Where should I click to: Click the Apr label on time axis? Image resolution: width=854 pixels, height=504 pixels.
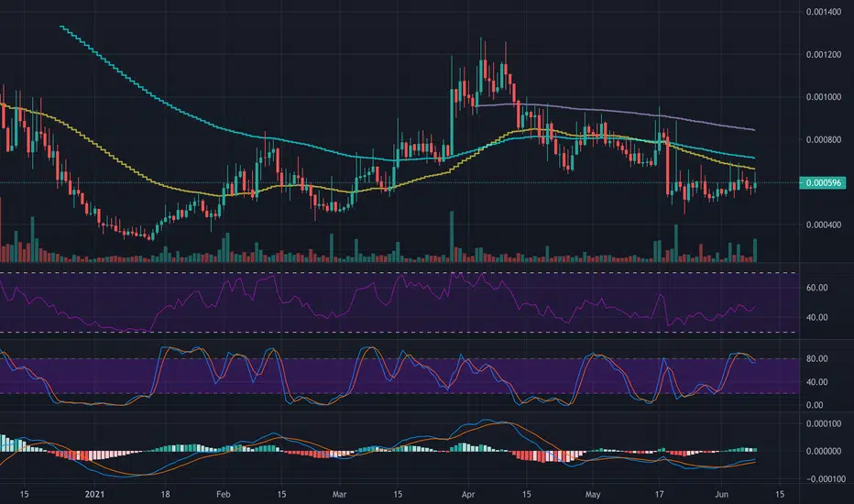(468, 494)
